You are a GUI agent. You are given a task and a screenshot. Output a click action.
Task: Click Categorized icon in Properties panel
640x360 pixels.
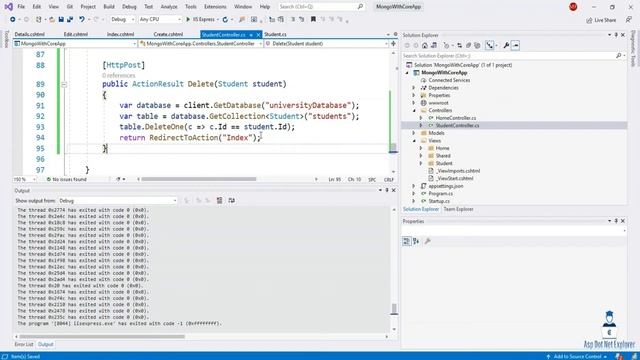click(x=407, y=241)
